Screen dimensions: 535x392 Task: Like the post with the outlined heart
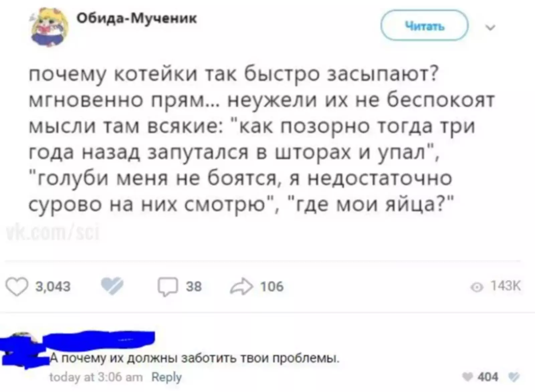click(17, 287)
